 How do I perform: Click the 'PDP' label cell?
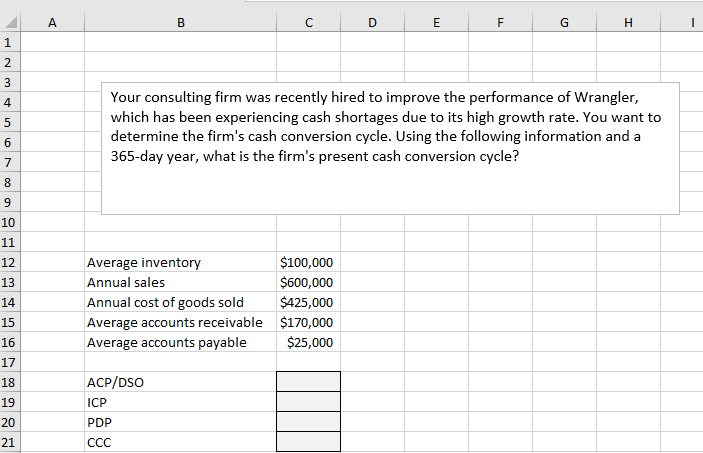click(180, 422)
